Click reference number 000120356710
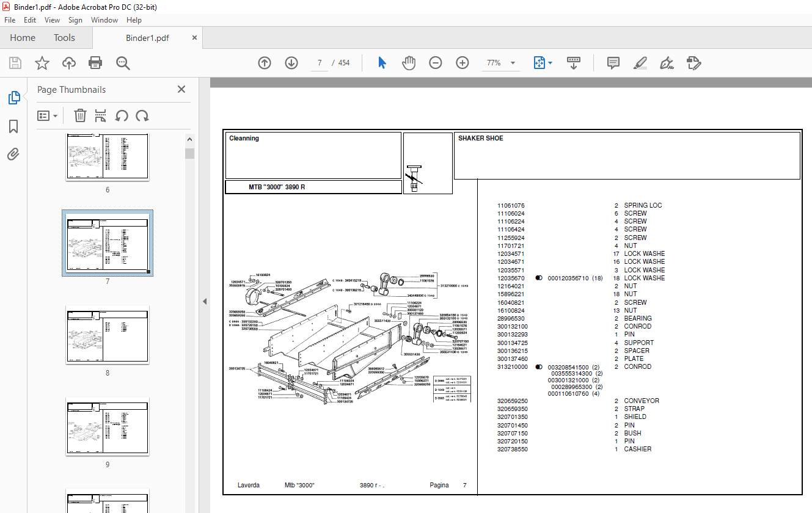This screenshot has height=513, width=812. [x=568, y=278]
